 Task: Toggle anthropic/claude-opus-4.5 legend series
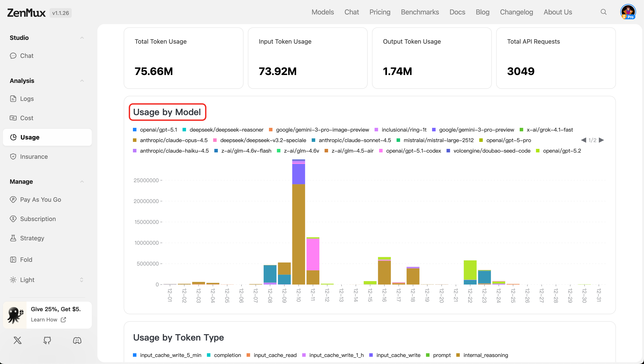(174, 140)
